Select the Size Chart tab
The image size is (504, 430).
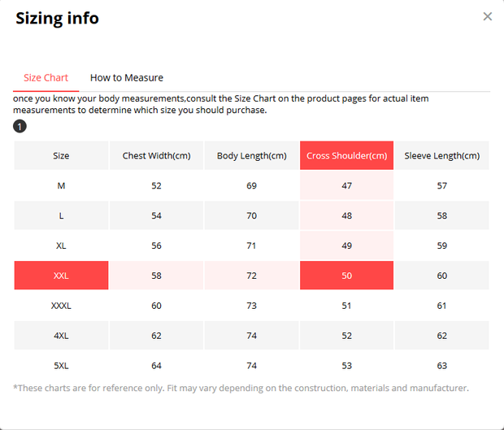(46, 78)
